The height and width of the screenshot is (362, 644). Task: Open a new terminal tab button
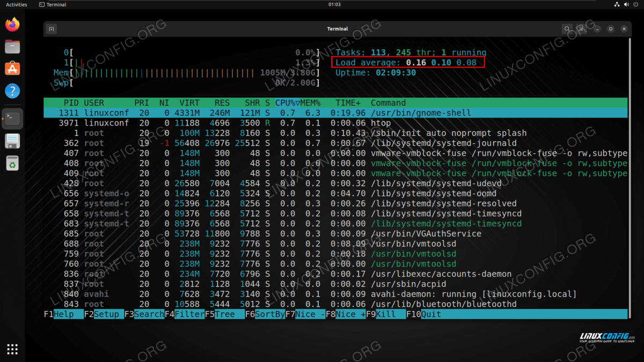[52, 29]
